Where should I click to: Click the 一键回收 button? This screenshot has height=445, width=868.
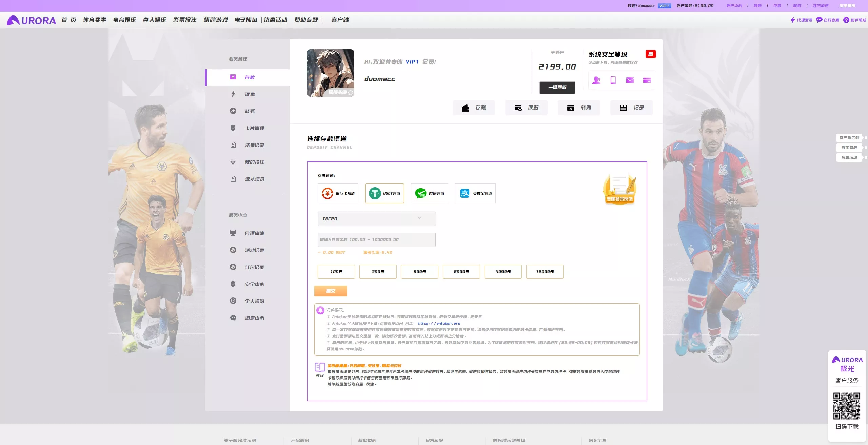click(557, 88)
